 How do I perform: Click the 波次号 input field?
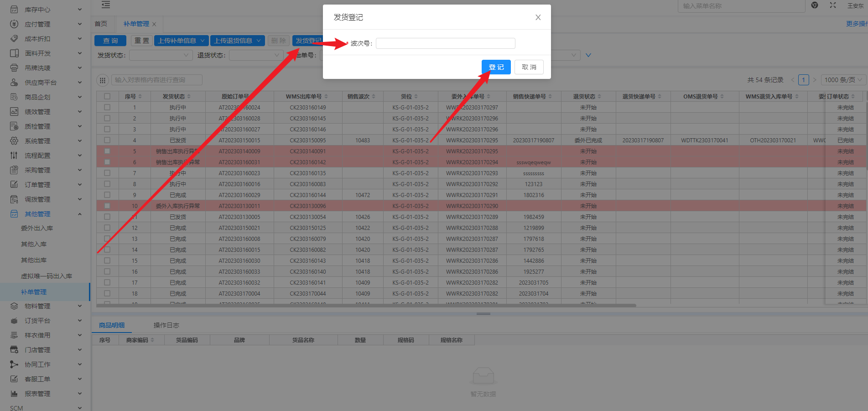(x=445, y=43)
